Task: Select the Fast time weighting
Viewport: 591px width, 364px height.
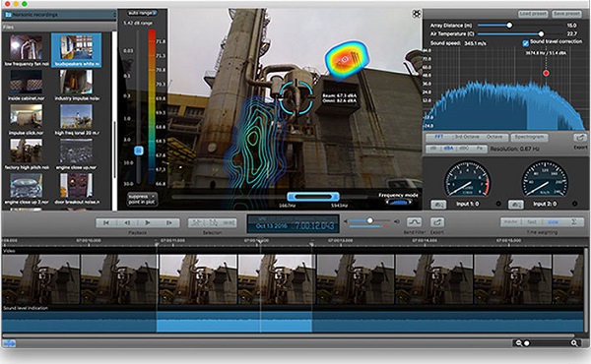Action: [532, 222]
